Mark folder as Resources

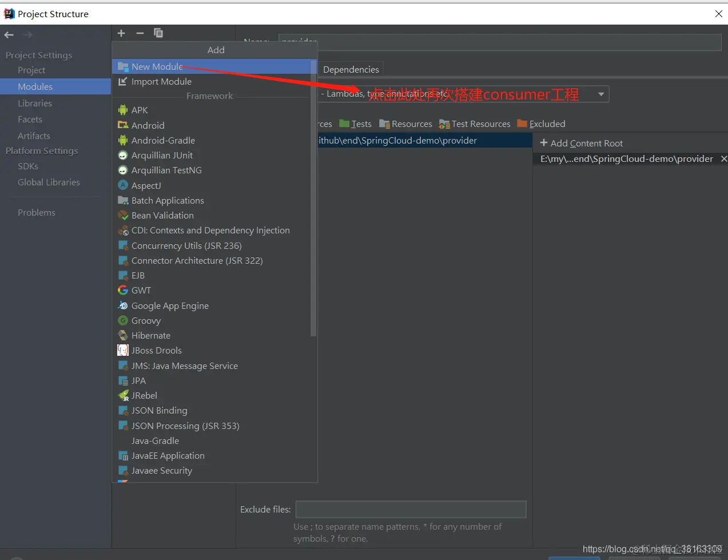click(x=405, y=124)
